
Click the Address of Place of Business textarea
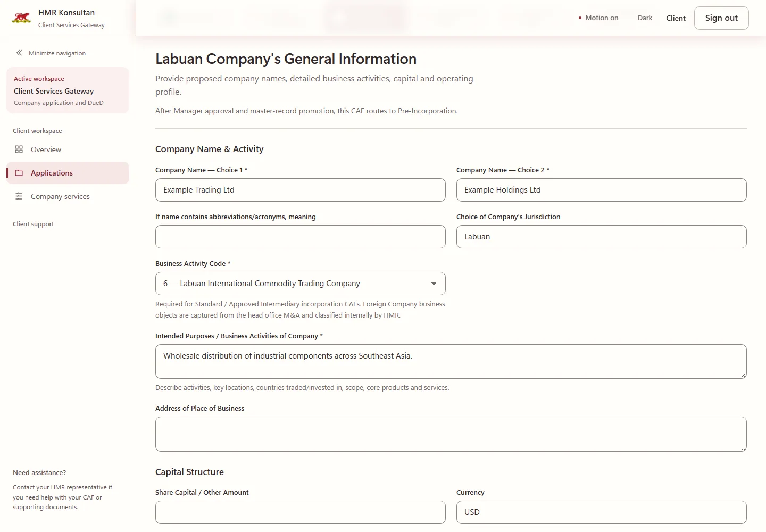(x=451, y=434)
